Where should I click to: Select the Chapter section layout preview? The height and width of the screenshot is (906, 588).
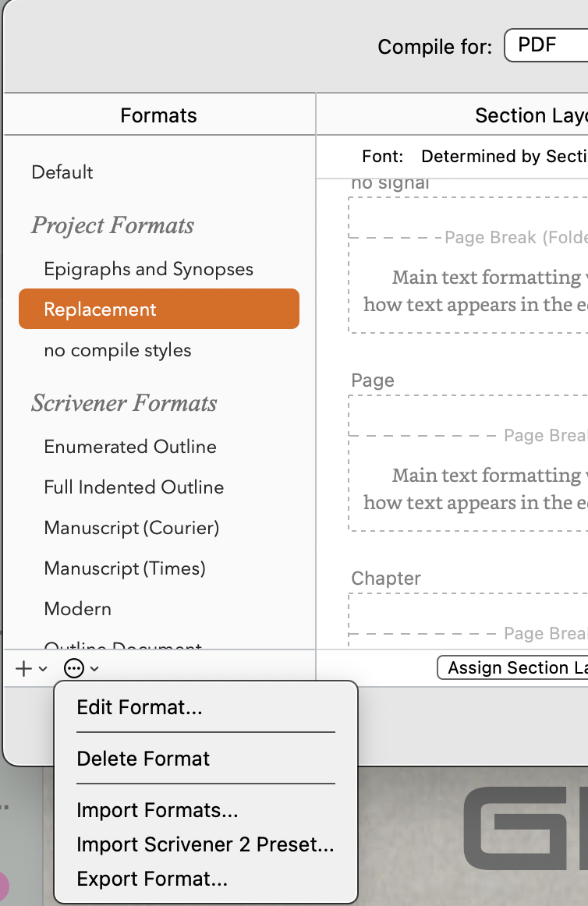click(468, 616)
